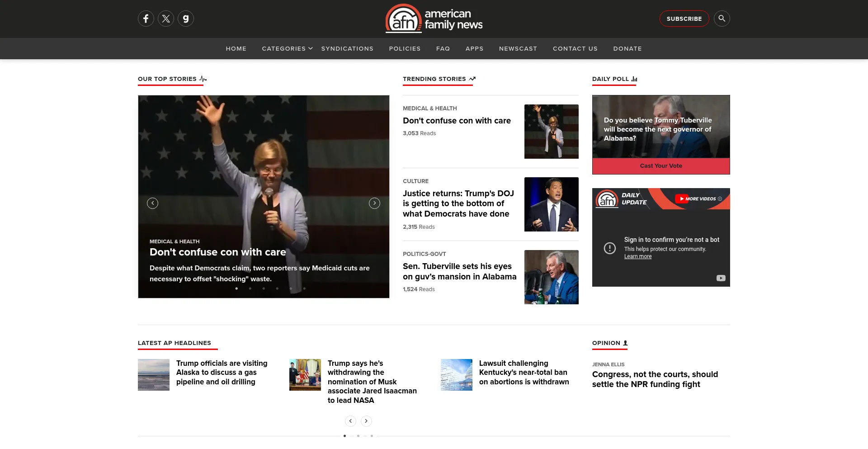Open Alaska gas pipeline AP headline

(x=222, y=373)
